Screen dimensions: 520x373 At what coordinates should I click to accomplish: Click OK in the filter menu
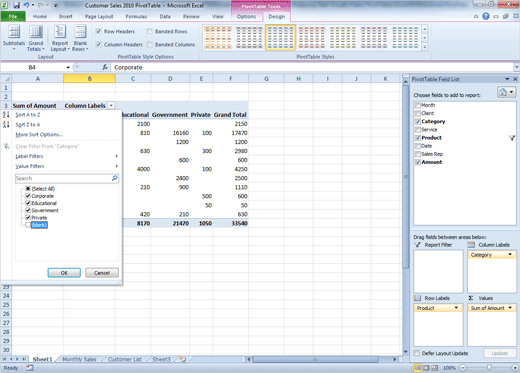(x=64, y=273)
